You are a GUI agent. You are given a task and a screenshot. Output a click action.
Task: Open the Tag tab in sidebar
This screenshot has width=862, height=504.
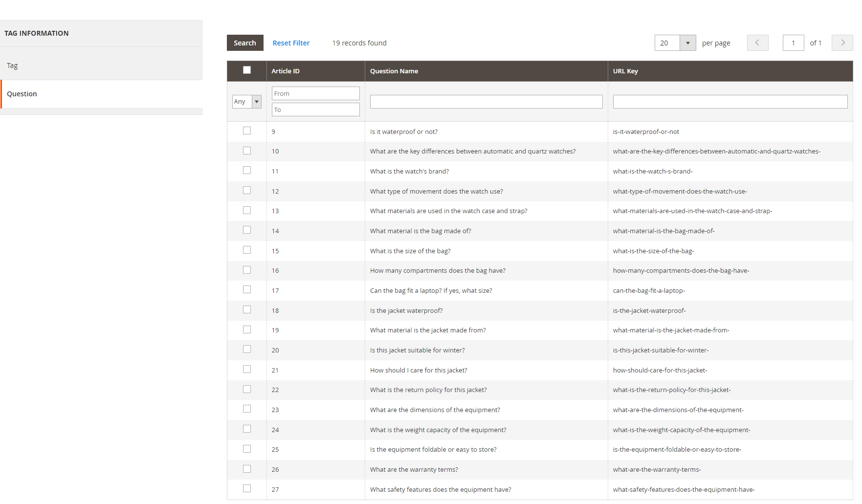pyautogui.click(x=101, y=66)
